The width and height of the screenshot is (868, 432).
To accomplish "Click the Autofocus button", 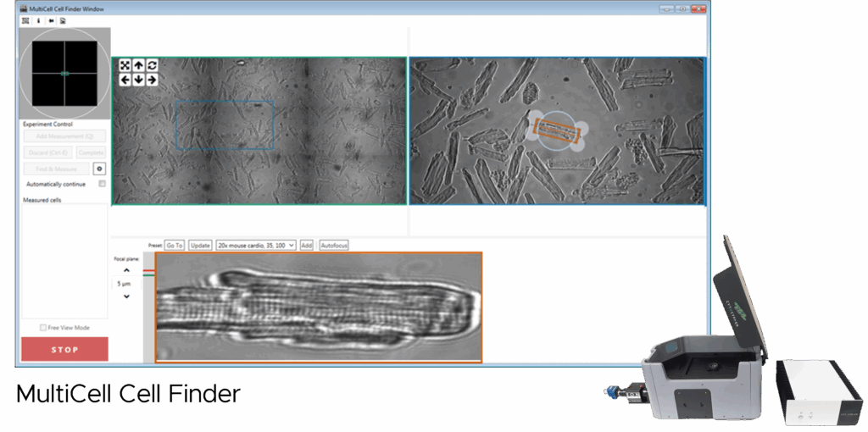I will pyautogui.click(x=334, y=245).
